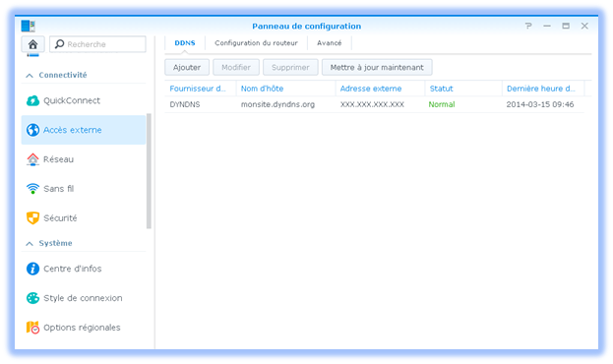The width and height of the screenshot is (613, 364).
Task: Open Réseau network house icon
Action: pyautogui.click(x=32, y=159)
